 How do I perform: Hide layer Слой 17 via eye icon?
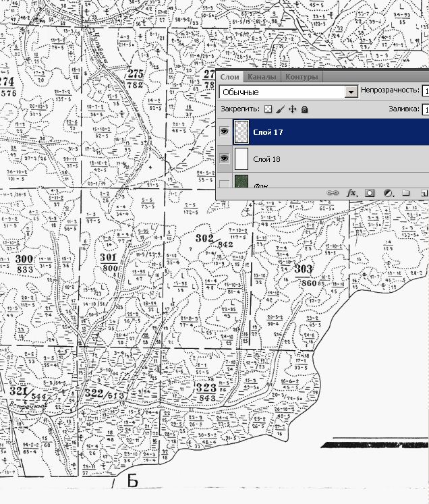(x=225, y=132)
